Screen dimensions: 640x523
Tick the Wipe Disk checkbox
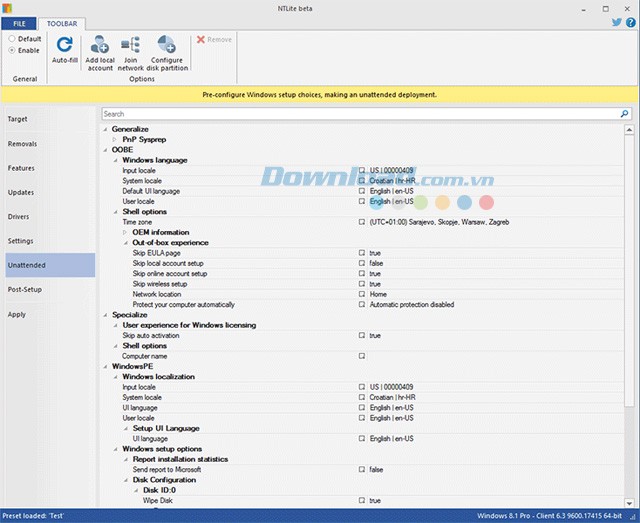[362, 500]
